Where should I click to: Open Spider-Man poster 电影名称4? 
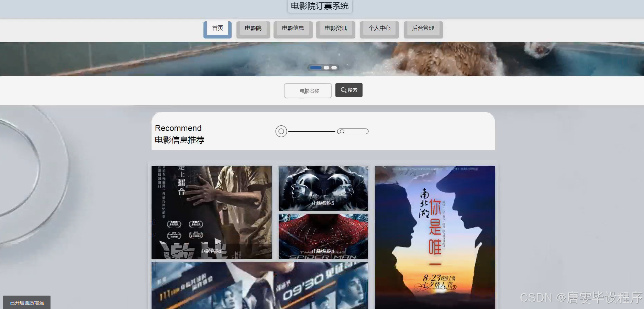pyautogui.click(x=323, y=236)
